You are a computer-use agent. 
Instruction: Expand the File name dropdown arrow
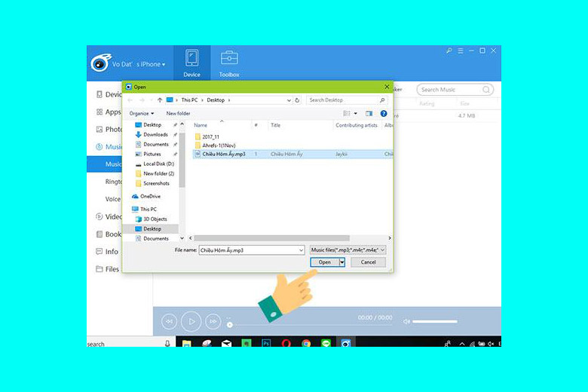click(301, 250)
